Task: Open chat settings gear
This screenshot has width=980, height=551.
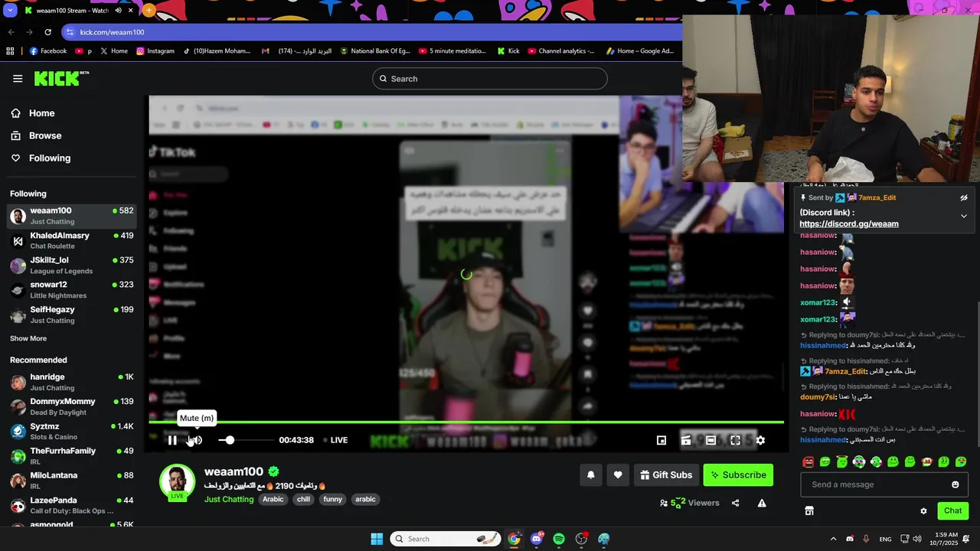Action: coord(923,511)
